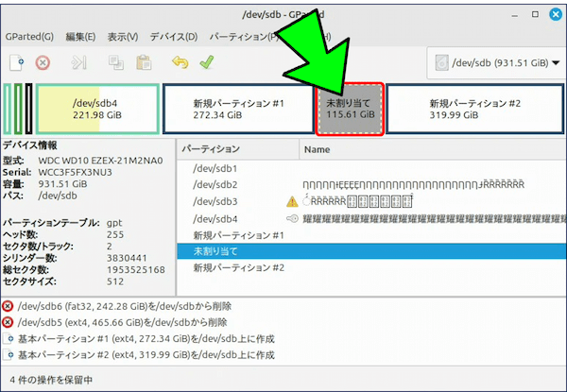Click the new partition toolbar icon
Image resolution: width=567 pixels, height=392 pixels.
[16, 63]
